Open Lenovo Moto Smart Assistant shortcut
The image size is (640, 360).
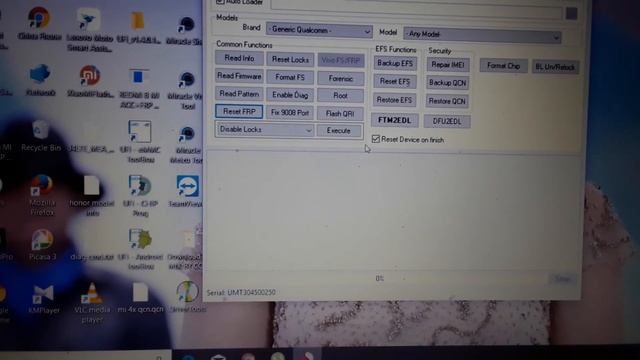point(89,29)
